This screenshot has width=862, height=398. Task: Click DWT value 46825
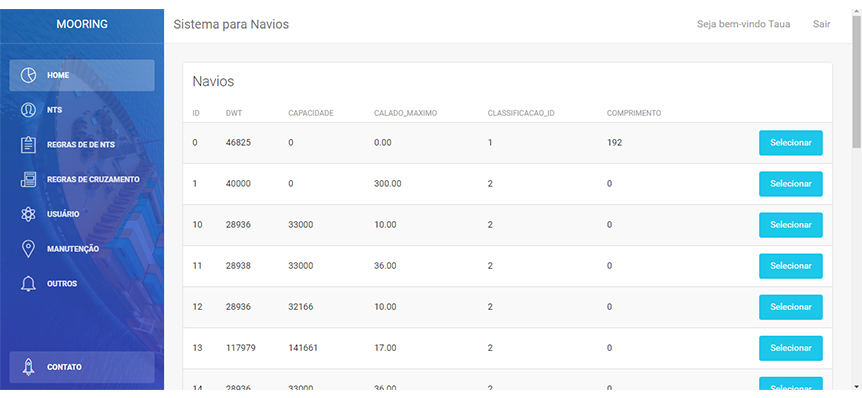(x=238, y=142)
